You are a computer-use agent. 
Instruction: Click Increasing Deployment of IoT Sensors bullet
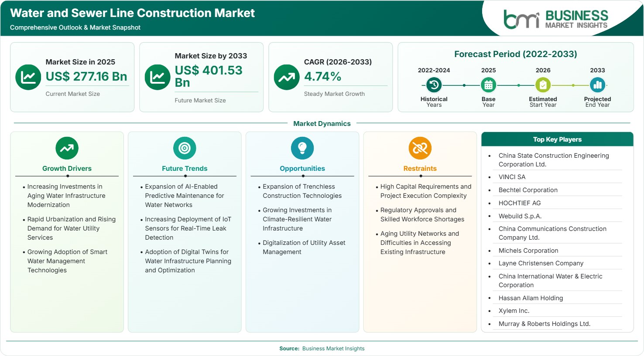click(x=188, y=228)
